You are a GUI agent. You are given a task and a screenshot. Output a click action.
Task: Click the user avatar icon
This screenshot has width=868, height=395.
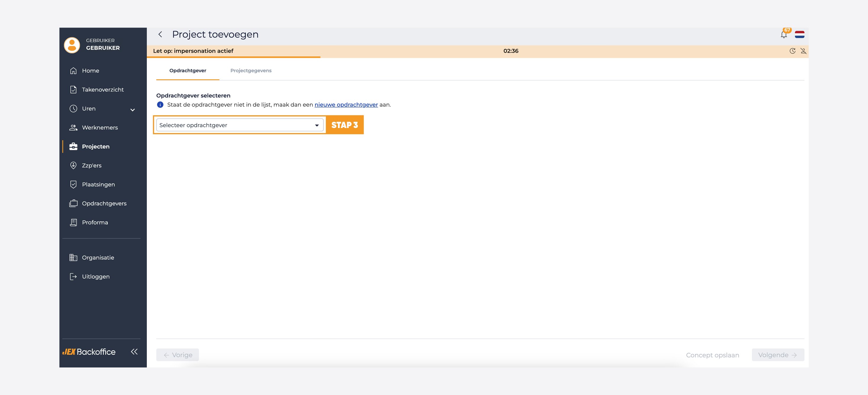(x=72, y=45)
